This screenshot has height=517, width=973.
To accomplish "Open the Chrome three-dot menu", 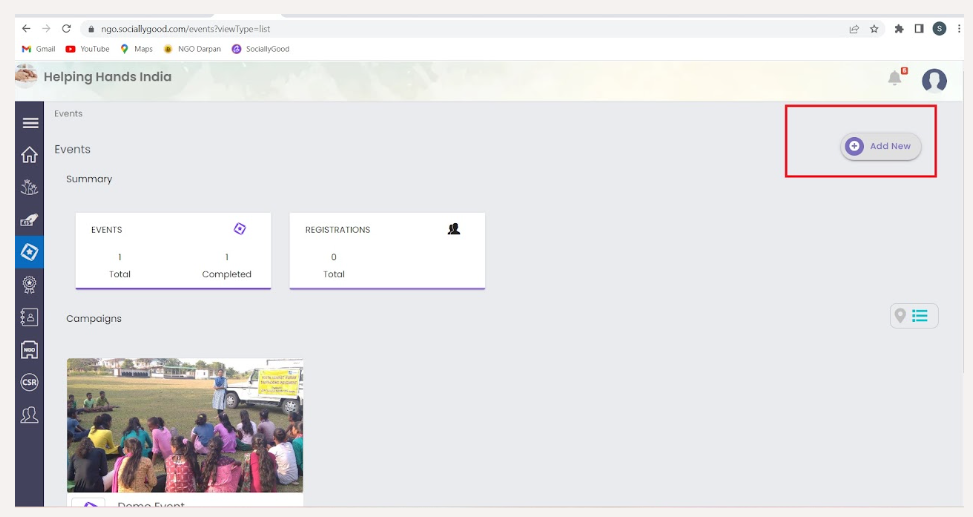I will pos(959,29).
